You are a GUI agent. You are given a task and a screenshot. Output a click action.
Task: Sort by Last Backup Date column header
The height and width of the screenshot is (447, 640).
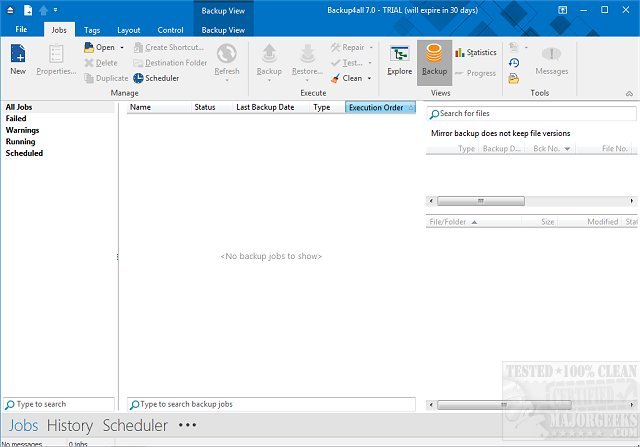[272, 107]
